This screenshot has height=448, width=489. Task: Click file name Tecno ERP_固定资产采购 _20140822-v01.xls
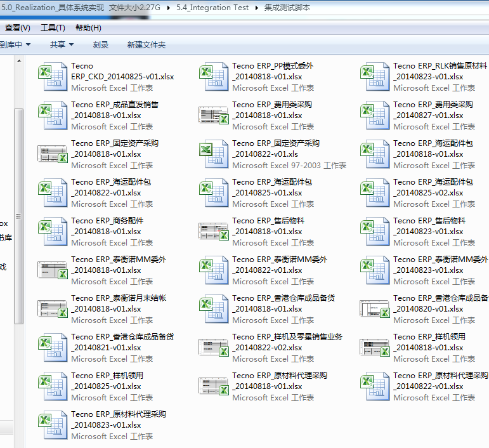click(x=276, y=149)
